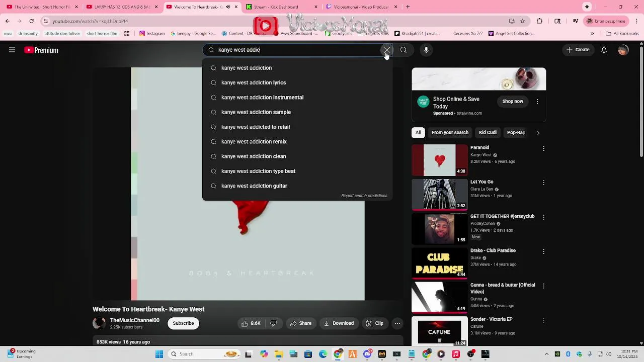This screenshot has width=644, height=362.
Task: Open a new browser tab
Action: (x=408, y=7)
